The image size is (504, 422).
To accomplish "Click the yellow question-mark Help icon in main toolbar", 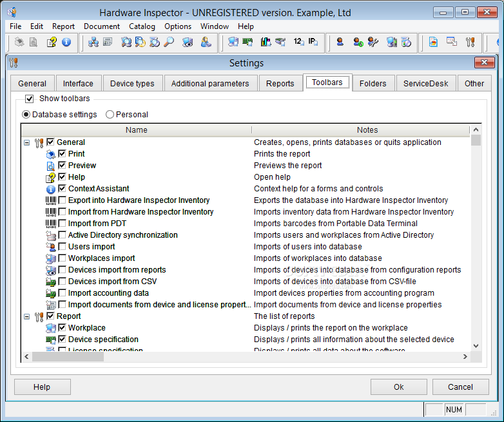I will [x=52, y=42].
